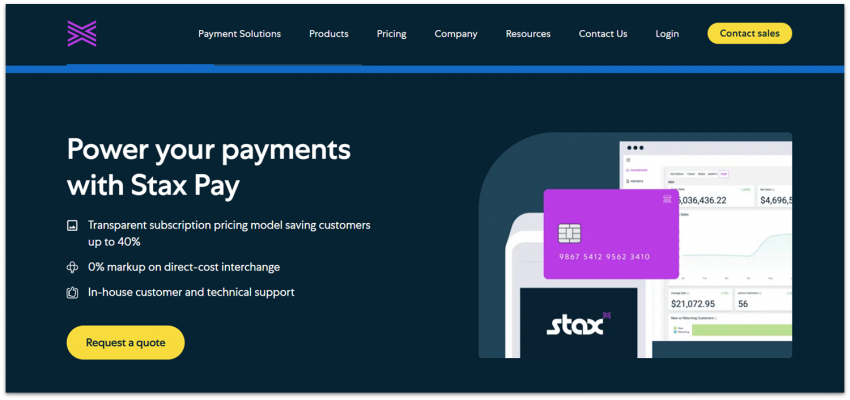Viewport: 850px width, 400px height.
Task: Go to Contact Us
Action: point(603,34)
